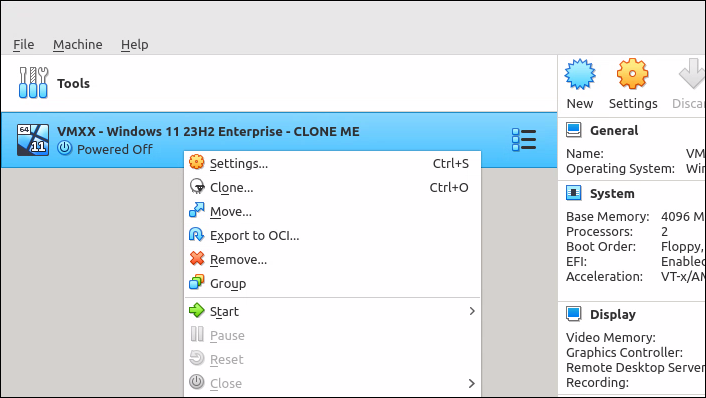Click the green Start arrow icon
Screen dimensions: 706x398
coord(196,311)
